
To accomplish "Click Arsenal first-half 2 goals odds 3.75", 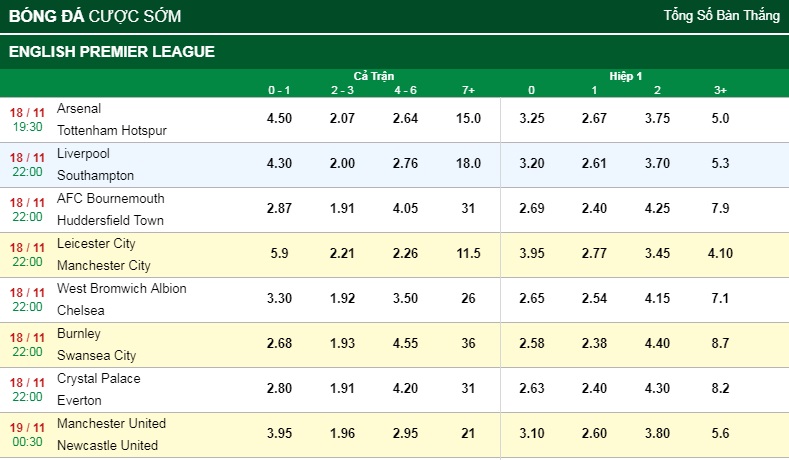I will tap(657, 119).
